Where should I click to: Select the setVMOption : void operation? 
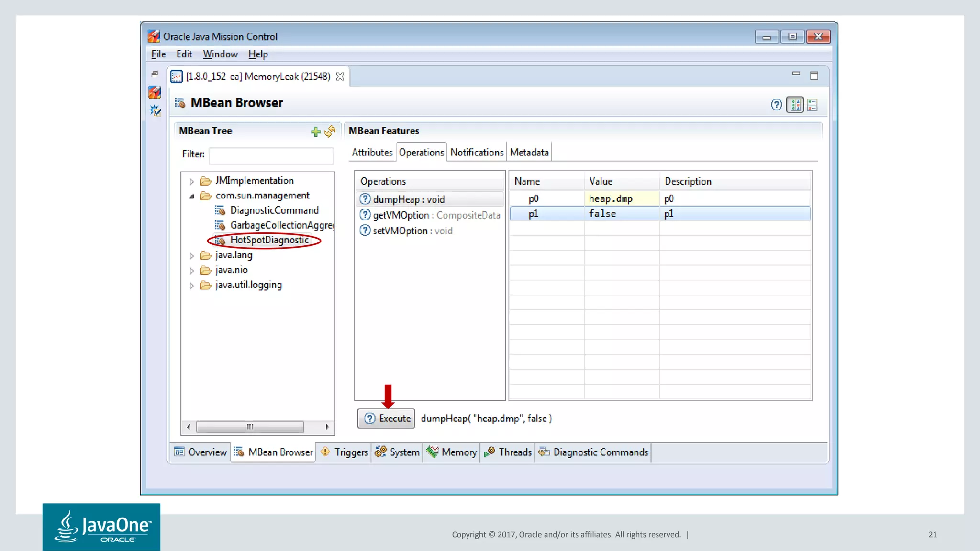point(430,231)
